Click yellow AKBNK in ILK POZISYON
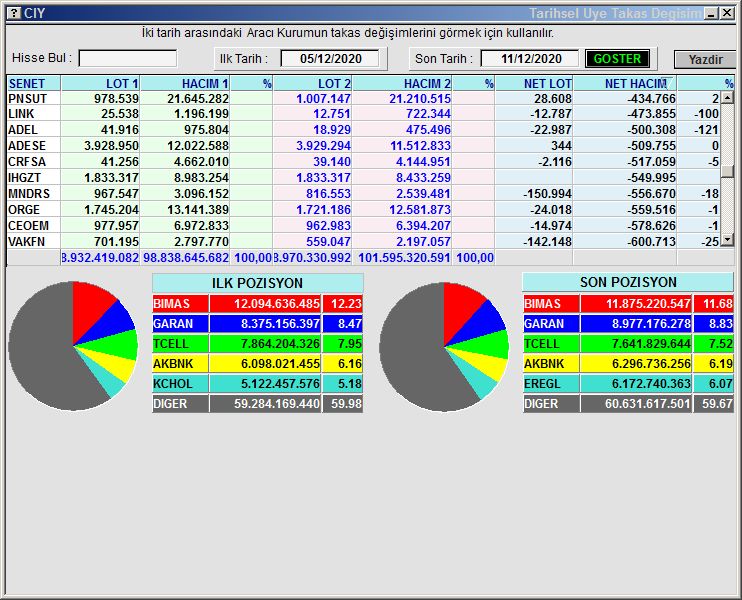Image resolution: width=742 pixels, height=600 pixels. click(x=180, y=364)
